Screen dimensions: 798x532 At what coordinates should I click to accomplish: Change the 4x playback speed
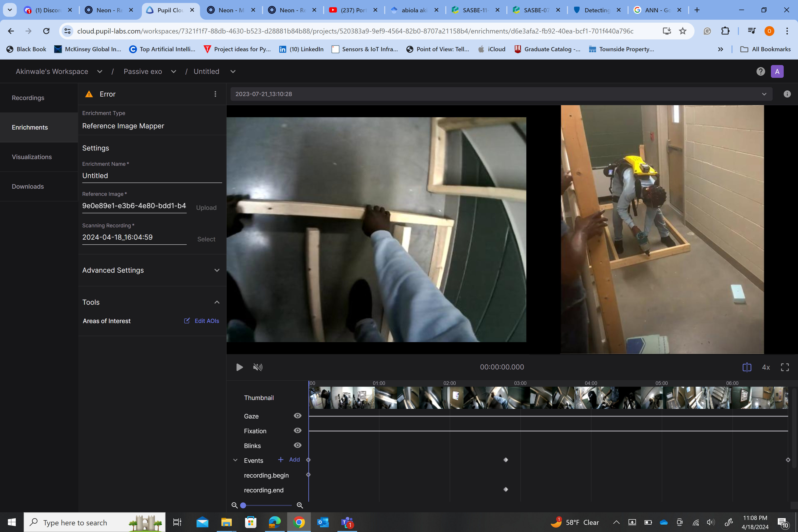[766, 367]
